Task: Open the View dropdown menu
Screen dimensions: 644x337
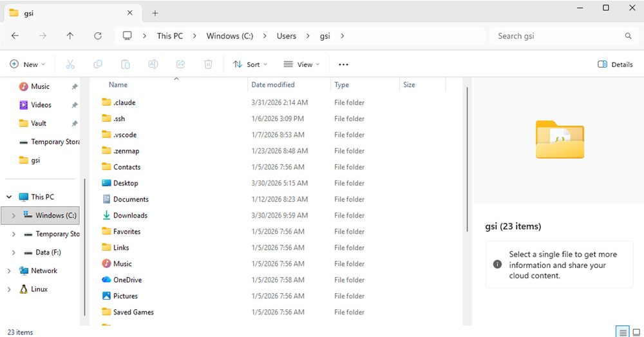Action: [x=301, y=64]
